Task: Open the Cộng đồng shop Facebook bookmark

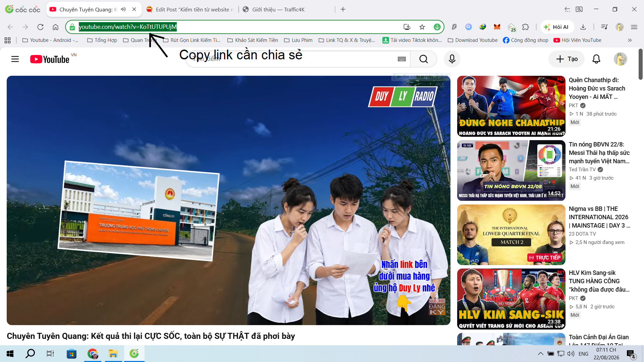Action: click(x=526, y=40)
